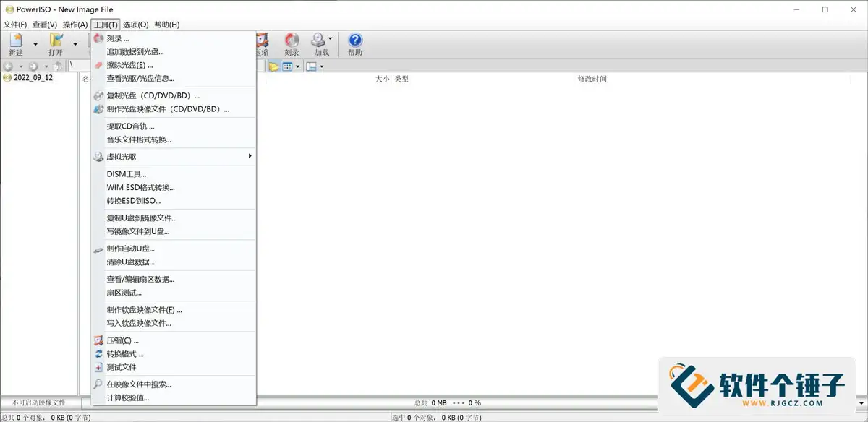Choose 刻录... in the Tools menu
This screenshot has width=868, height=422.
174,38
